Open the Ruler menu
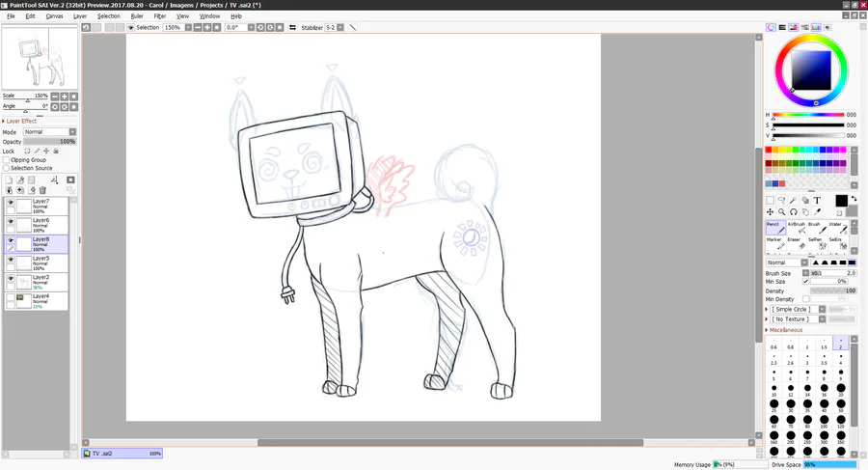 coord(137,16)
